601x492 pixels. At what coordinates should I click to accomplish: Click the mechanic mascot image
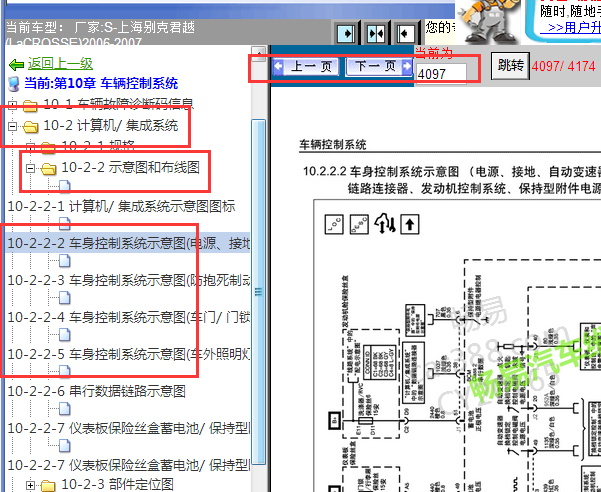tap(489, 21)
